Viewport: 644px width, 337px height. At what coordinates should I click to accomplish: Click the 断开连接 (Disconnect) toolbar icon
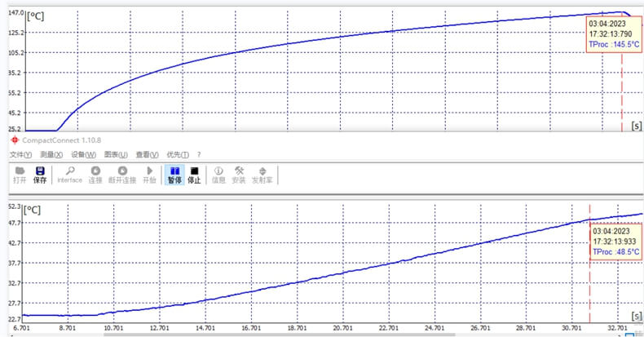[122, 175]
